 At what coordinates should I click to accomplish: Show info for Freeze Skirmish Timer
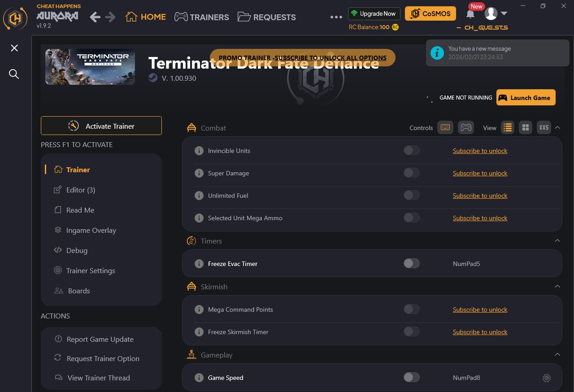coord(199,332)
